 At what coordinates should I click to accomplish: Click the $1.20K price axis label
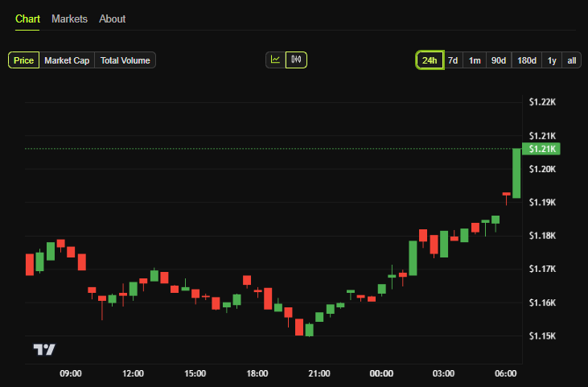coord(542,169)
